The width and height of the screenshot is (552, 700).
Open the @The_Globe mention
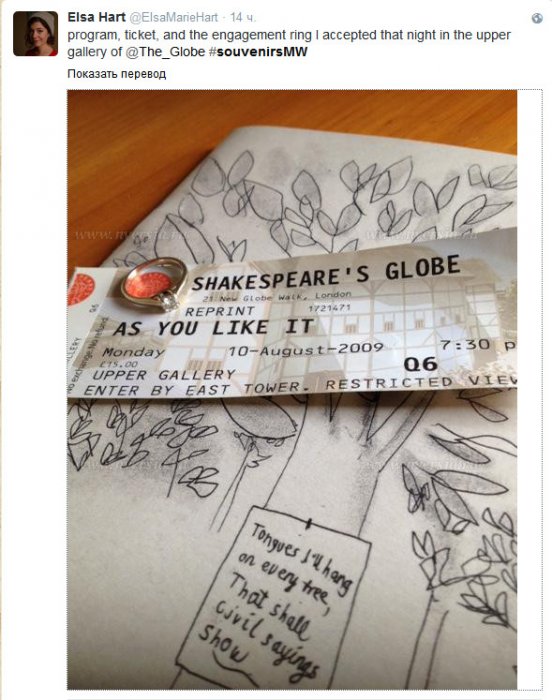coord(165,52)
